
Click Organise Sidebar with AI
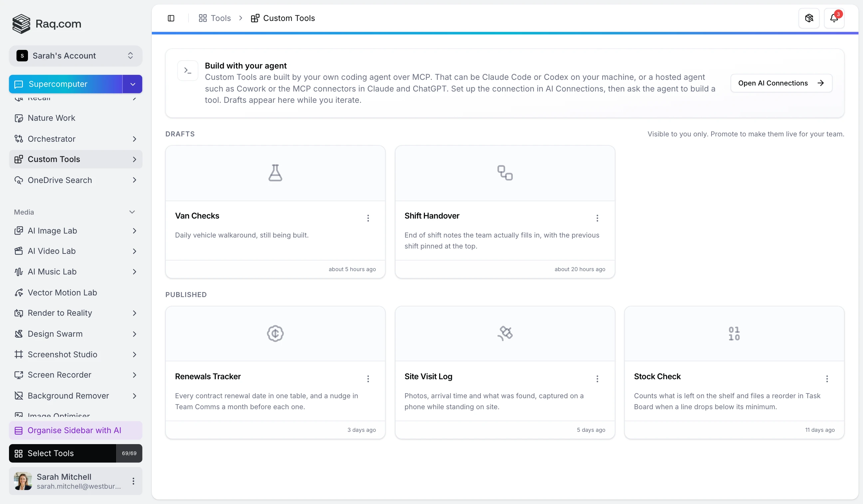click(76, 430)
